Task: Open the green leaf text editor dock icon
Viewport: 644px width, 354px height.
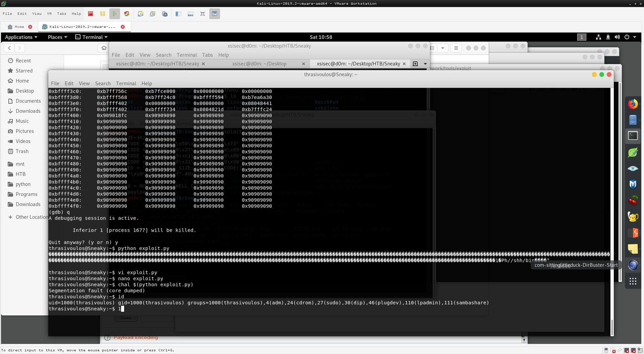Action: 633,152
